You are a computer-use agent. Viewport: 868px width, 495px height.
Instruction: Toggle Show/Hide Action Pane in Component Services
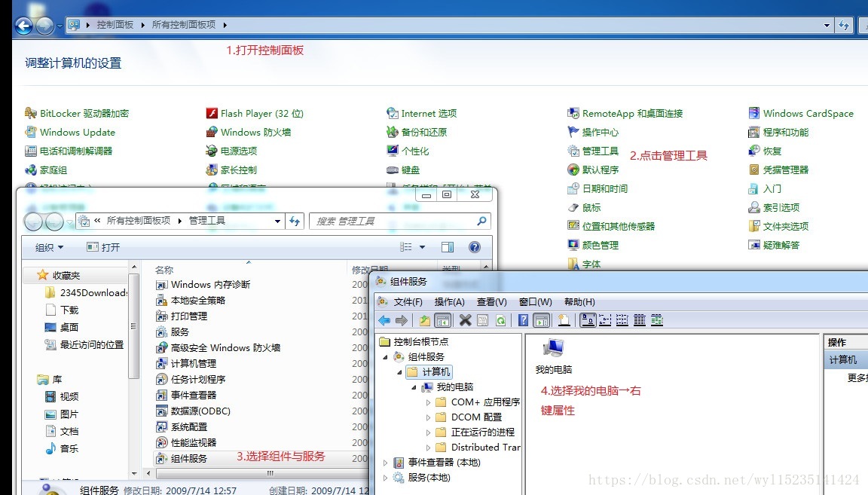tap(542, 320)
